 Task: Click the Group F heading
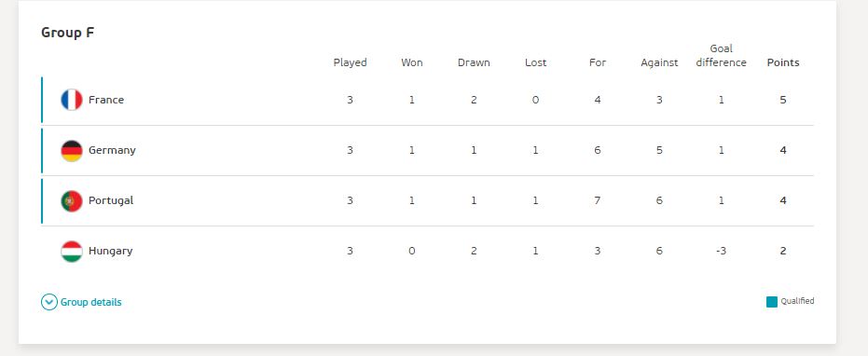click(67, 33)
